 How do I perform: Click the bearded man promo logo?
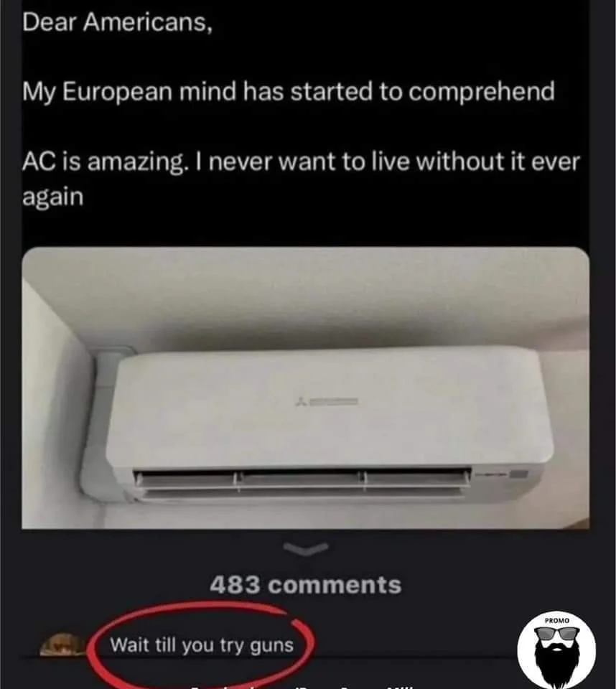[x=556, y=650]
